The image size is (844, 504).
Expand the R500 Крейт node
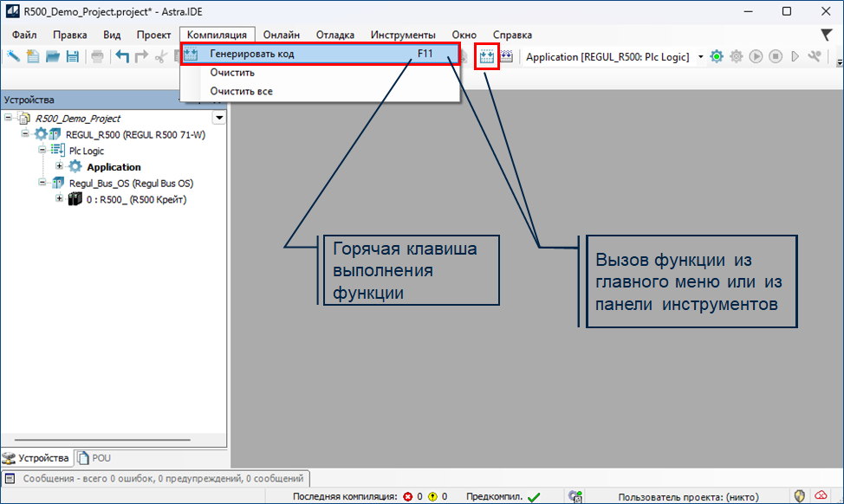pyautogui.click(x=60, y=199)
